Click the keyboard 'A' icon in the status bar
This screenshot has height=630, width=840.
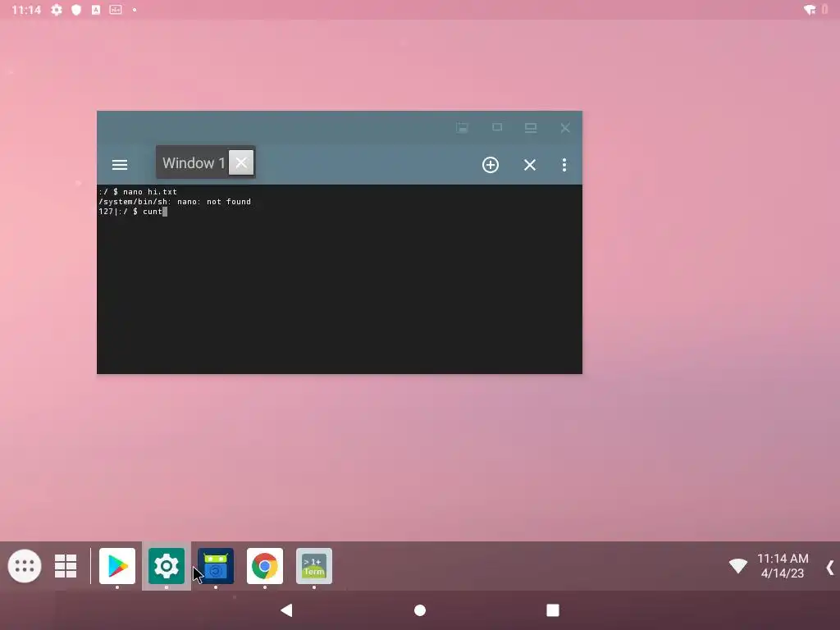(x=96, y=10)
